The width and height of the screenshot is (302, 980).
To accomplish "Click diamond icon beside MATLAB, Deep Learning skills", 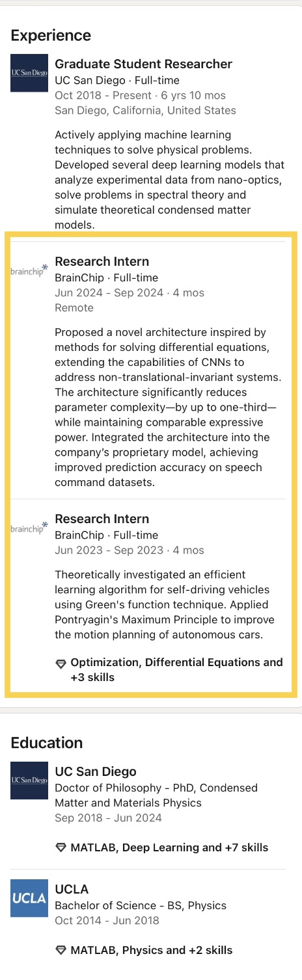I will pyautogui.click(x=61, y=848).
